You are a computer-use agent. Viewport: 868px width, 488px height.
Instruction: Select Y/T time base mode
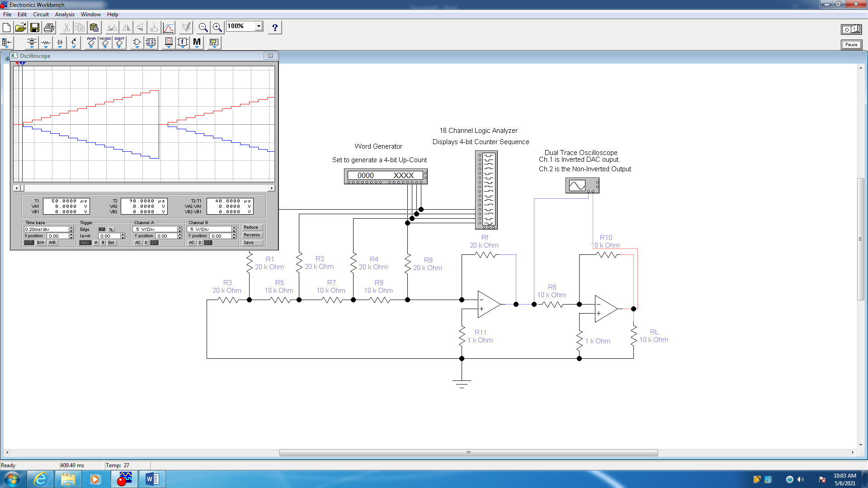point(29,243)
